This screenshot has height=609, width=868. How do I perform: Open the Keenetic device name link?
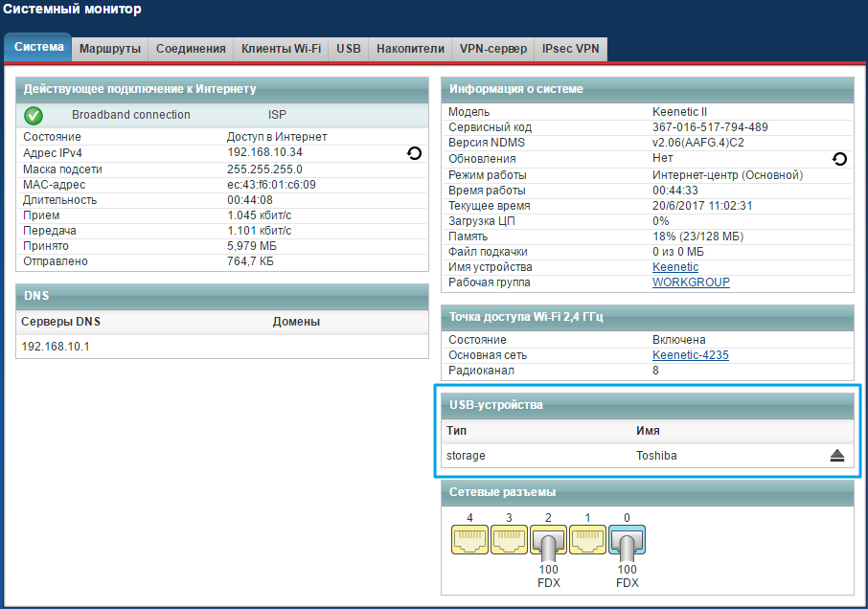[x=674, y=267]
